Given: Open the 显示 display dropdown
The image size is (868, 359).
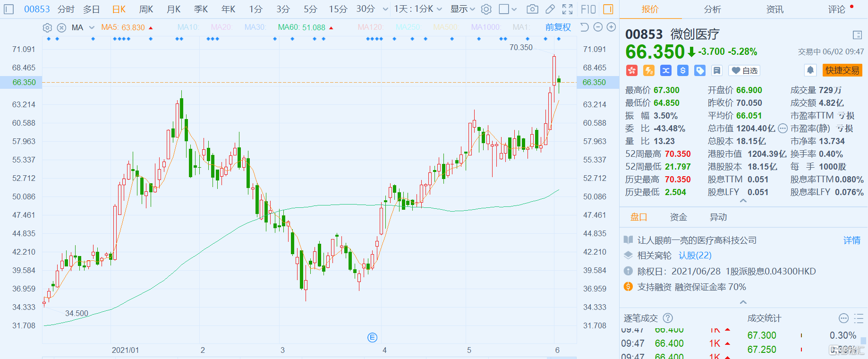Looking at the screenshot, I should click(x=462, y=9).
